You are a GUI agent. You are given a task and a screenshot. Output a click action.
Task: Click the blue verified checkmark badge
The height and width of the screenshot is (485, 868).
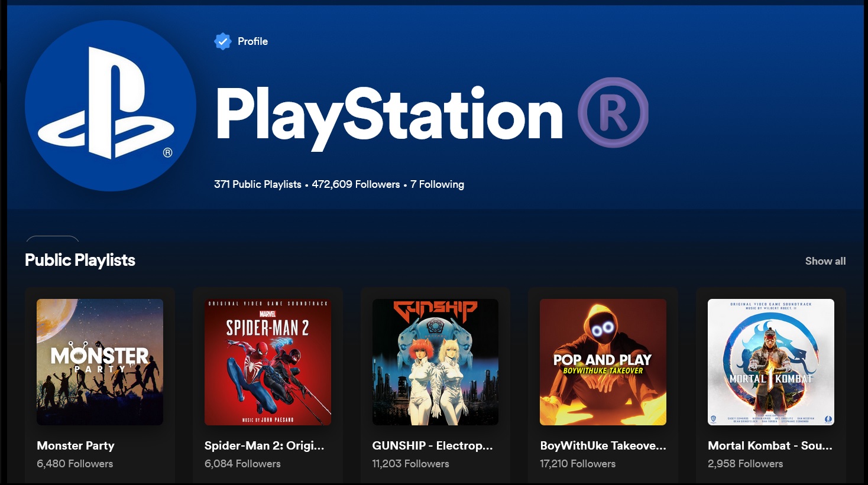pyautogui.click(x=222, y=41)
